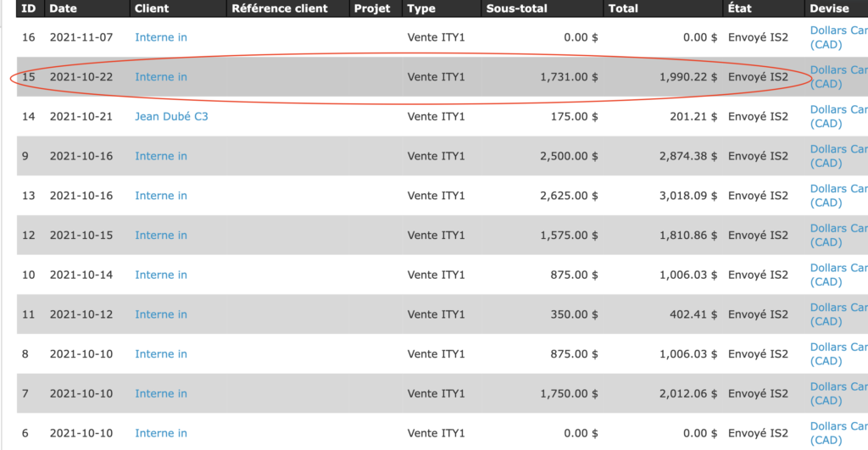
Task: Click the État column header
Action: point(739,8)
